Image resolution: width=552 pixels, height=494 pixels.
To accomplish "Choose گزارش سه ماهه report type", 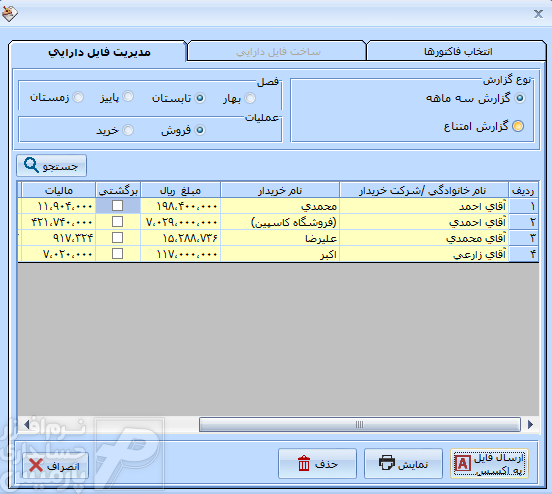I will (520, 98).
